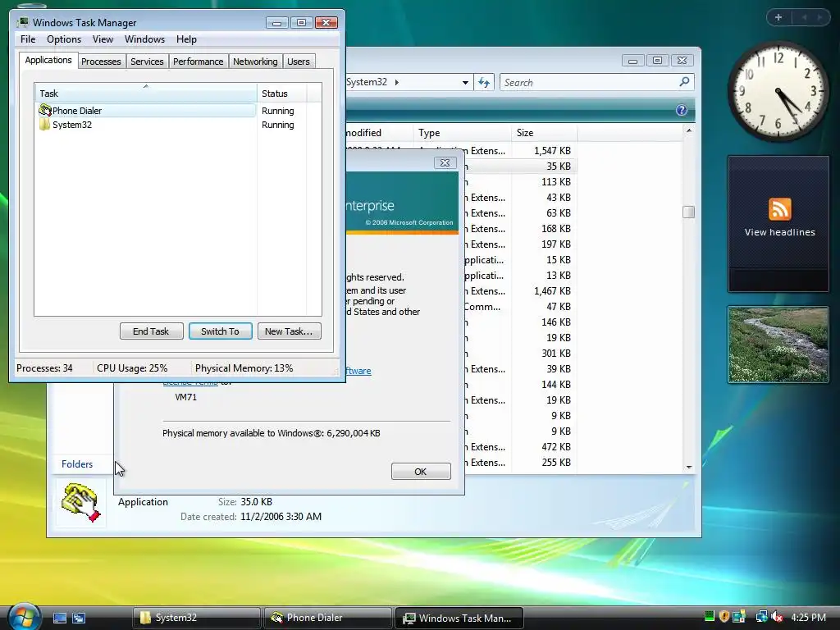The image size is (840, 630).
Task: Open RSS feed headlines gadget icon
Action: [779, 209]
